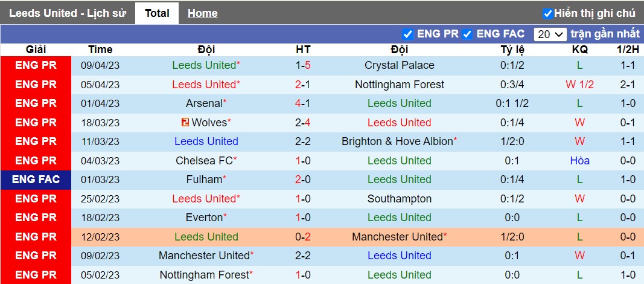Click the 1-5 Crystal Palace match score

303,65
